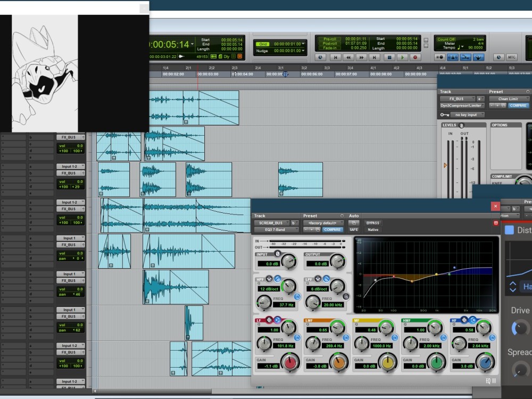Click the image thumbnail in video window
This screenshot has height=399, width=532.
(x=45, y=73)
